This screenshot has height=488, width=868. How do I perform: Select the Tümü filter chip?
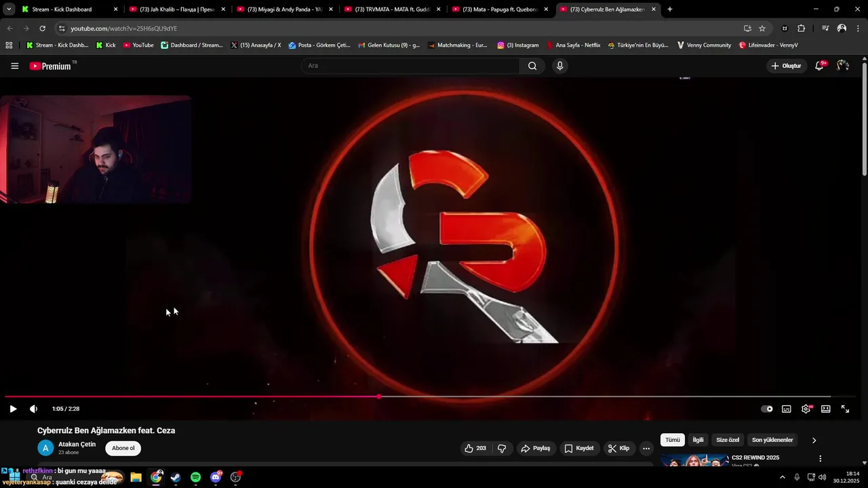[673, 440]
